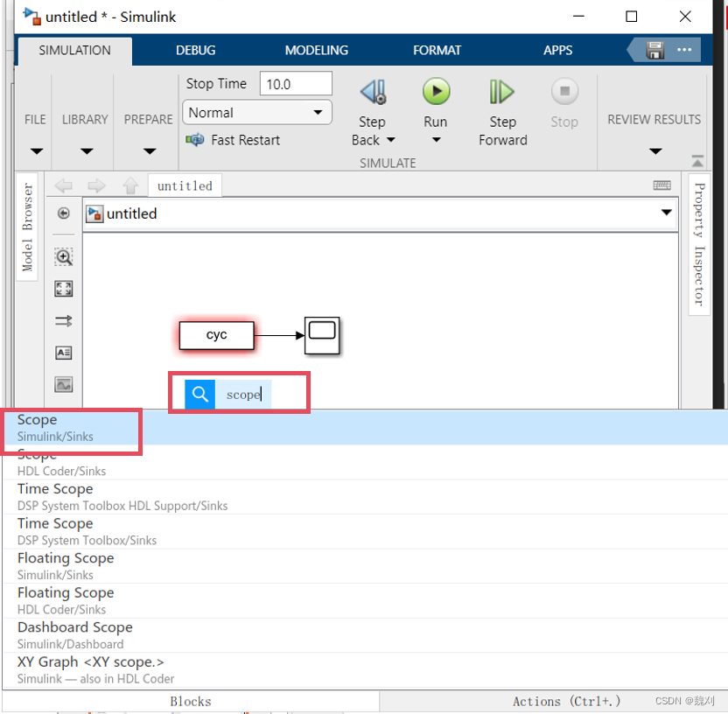The image size is (728, 714).
Task: Switch to the Blocks results tab
Action: 191,702
